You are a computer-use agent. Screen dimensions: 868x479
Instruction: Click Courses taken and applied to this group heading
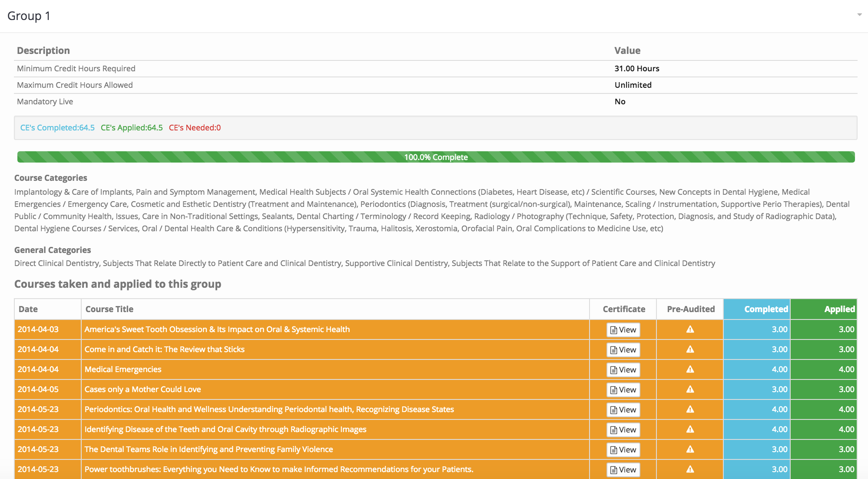[118, 284]
